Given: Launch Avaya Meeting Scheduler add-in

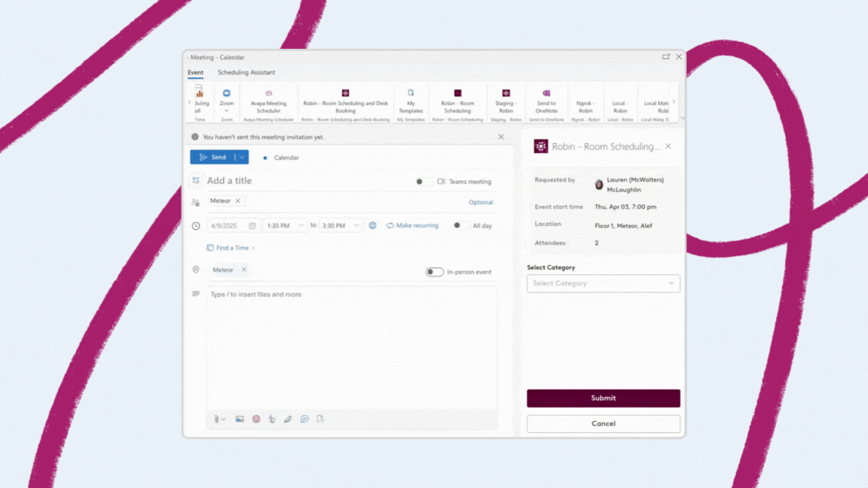Looking at the screenshot, I should pyautogui.click(x=268, y=101).
